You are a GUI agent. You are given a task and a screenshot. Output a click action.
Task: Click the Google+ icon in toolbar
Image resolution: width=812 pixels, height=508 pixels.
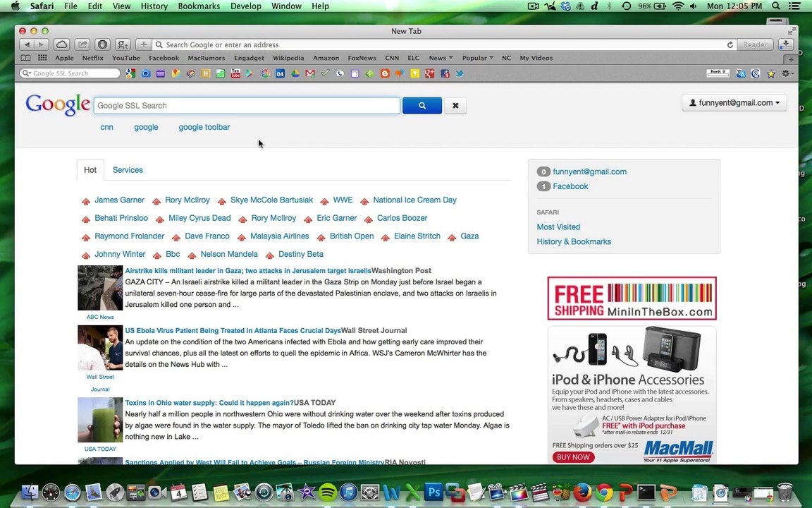click(429, 73)
